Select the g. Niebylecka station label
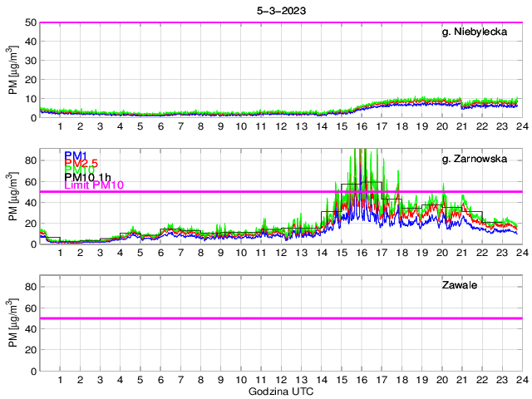The height and width of the screenshot is (399, 532). [474, 32]
